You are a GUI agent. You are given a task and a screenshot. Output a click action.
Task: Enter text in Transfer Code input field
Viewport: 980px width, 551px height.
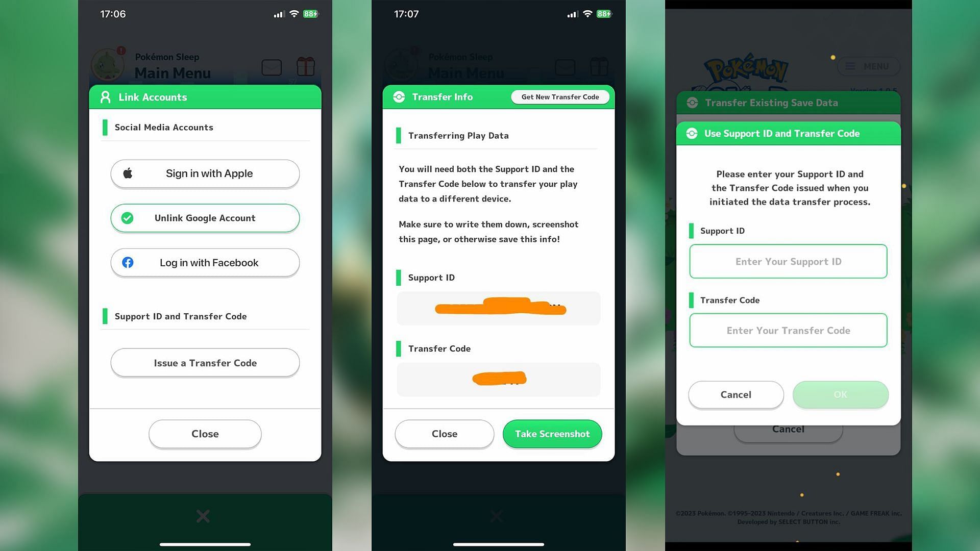pos(788,330)
